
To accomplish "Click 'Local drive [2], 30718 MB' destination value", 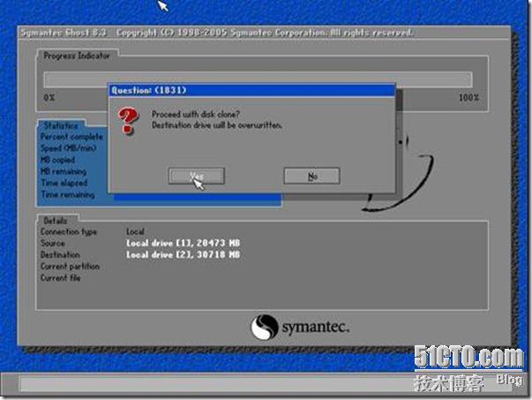I will (x=183, y=254).
